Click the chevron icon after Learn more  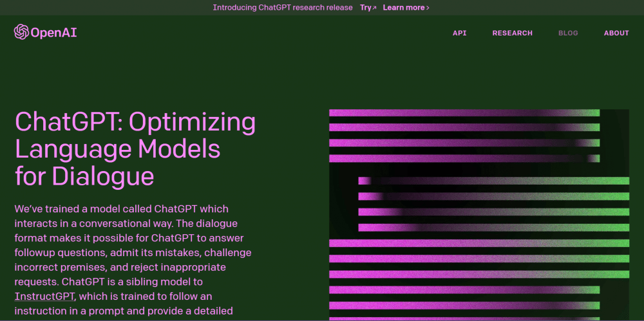pyautogui.click(x=428, y=8)
